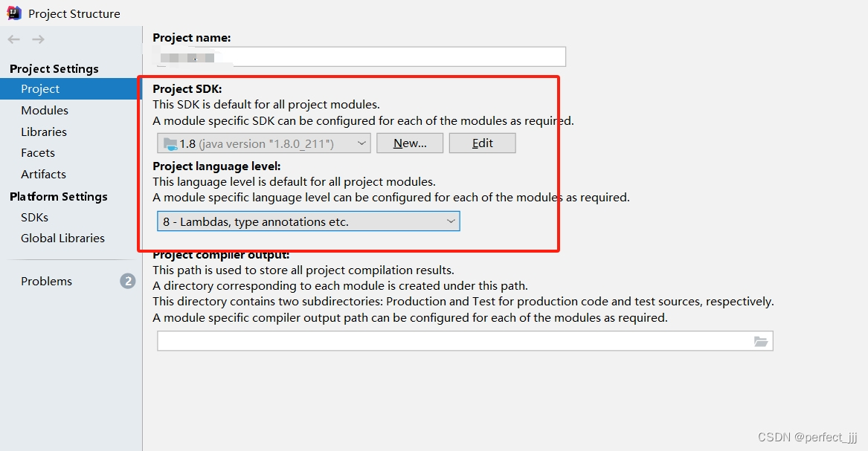Select Libraries under Project Settings
The width and height of the screenshot is (868, 451).
click(x=45, y=132)
